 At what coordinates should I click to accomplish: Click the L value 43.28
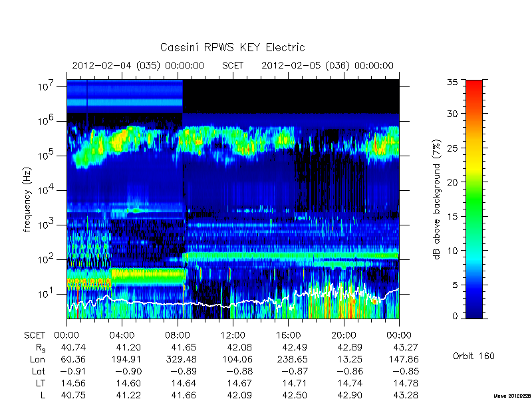[x=405, y=395]
